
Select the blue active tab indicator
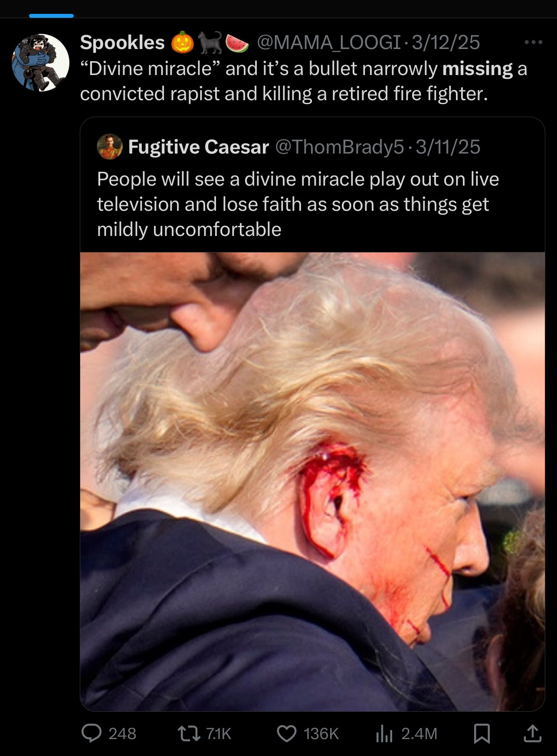click(x=51, y=16)
